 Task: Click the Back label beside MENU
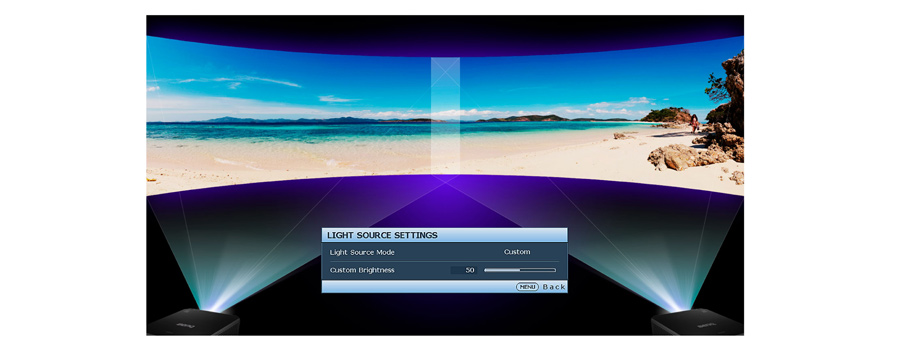point(554,287)
